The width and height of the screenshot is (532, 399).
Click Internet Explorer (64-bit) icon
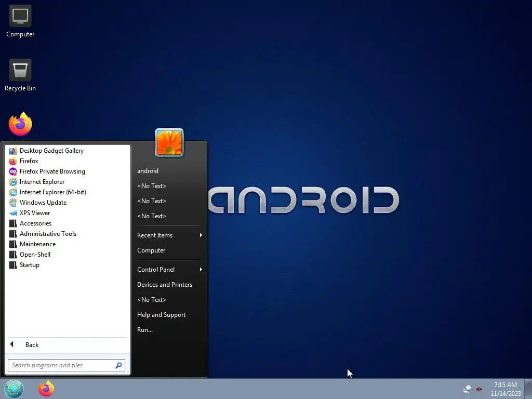coord(13,192)
